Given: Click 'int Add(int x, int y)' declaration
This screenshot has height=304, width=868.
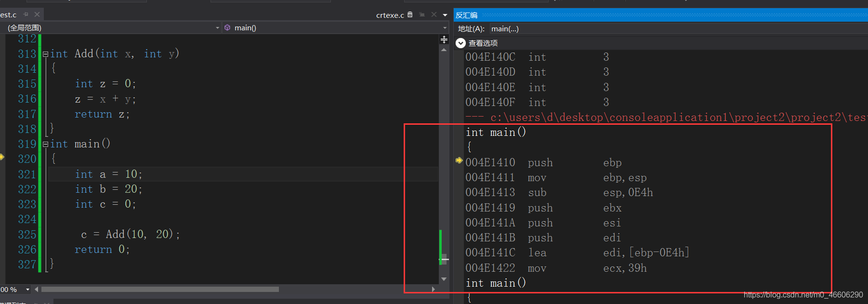Looking at the screenshot, I should [x=115, y=54].
